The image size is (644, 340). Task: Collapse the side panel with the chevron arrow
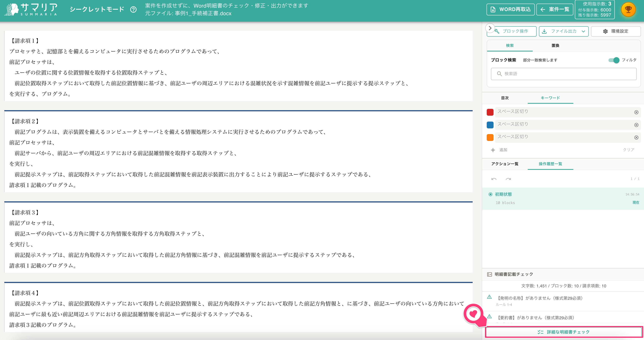pyautogui.click(x=490, y=28)
